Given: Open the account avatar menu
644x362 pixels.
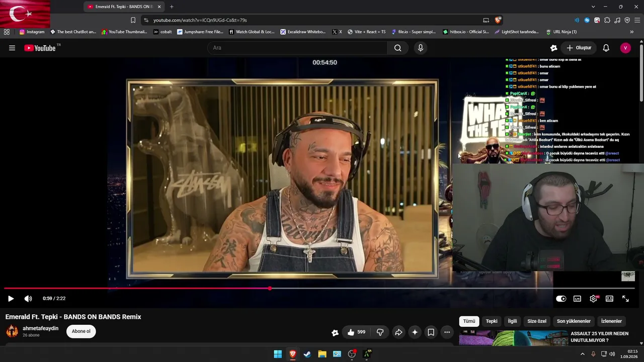Looking at the screenshot, I should pos(625,48).
